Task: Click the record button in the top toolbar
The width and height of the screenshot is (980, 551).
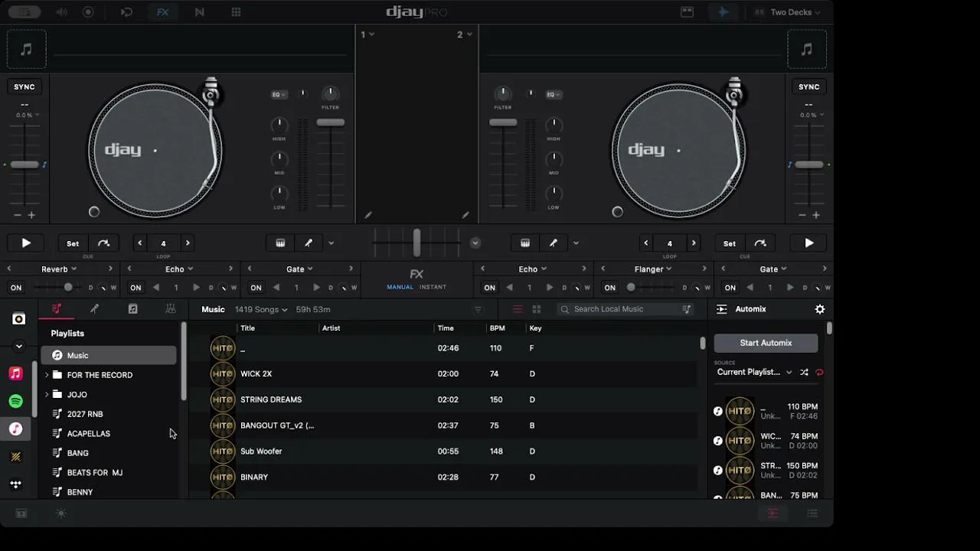Action: 88,12
